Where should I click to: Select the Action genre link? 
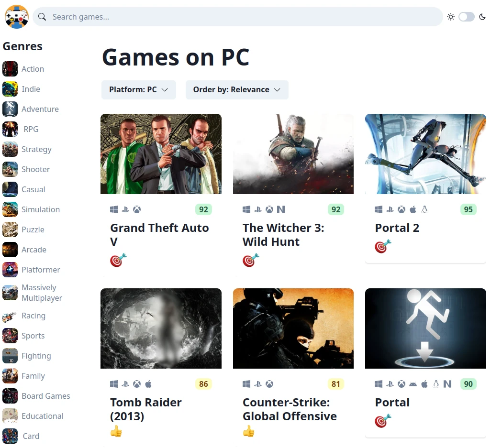pos(33,69)
